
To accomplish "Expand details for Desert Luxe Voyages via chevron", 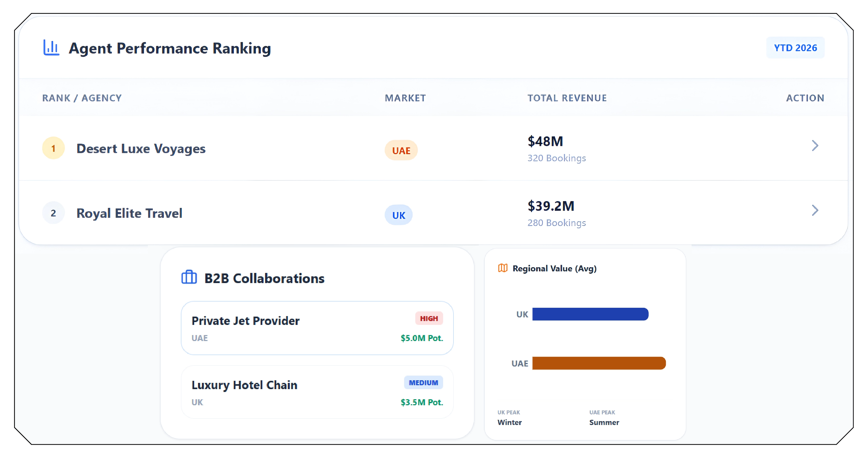I will click(815, 146).
